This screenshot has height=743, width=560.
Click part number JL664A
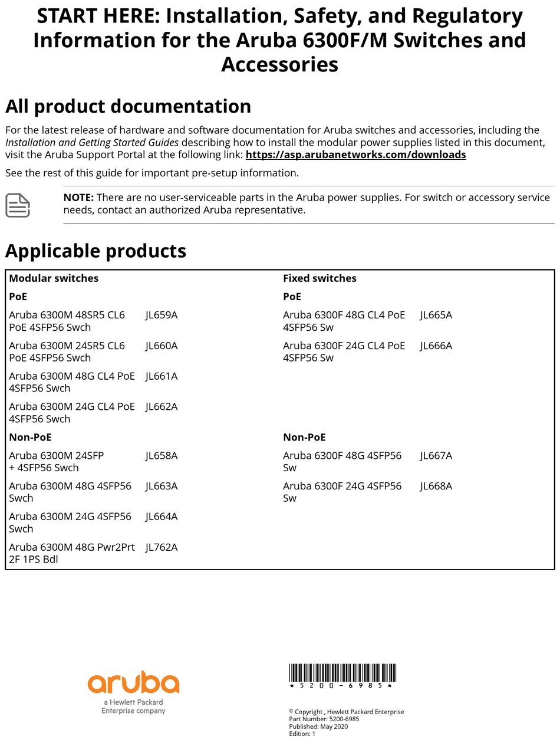[162, 517]
